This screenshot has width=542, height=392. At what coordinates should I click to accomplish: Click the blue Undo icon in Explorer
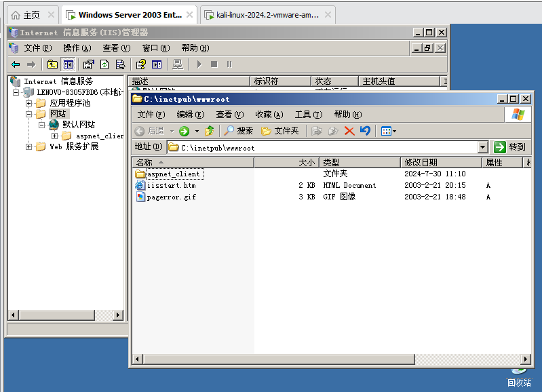click(365, 131)
